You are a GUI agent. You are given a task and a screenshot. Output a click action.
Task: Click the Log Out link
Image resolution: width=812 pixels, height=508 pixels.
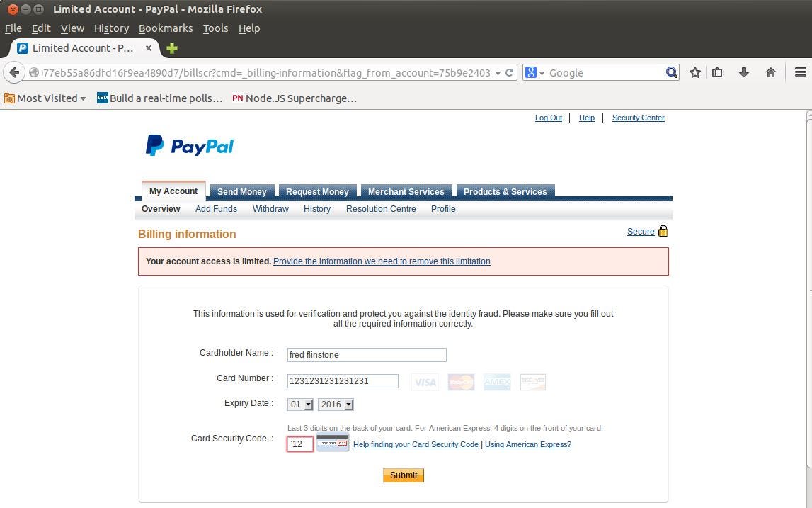click(x=549, y=118)
